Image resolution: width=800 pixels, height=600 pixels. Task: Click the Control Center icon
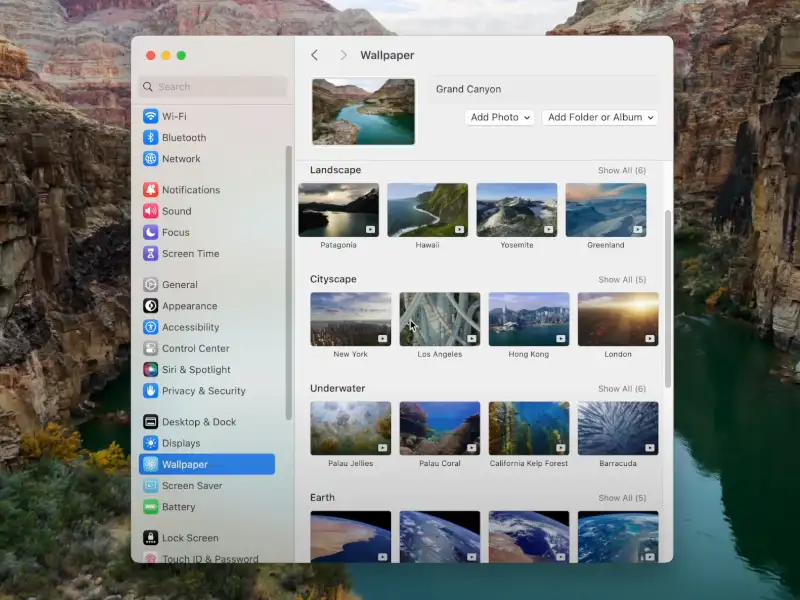coord(150,348)
